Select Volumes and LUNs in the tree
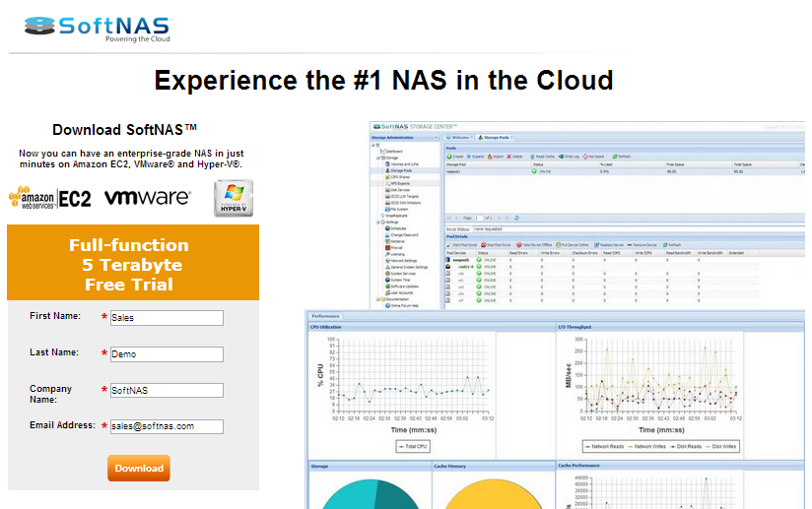Viewport: 812px width, 509px height. [402, 164]
